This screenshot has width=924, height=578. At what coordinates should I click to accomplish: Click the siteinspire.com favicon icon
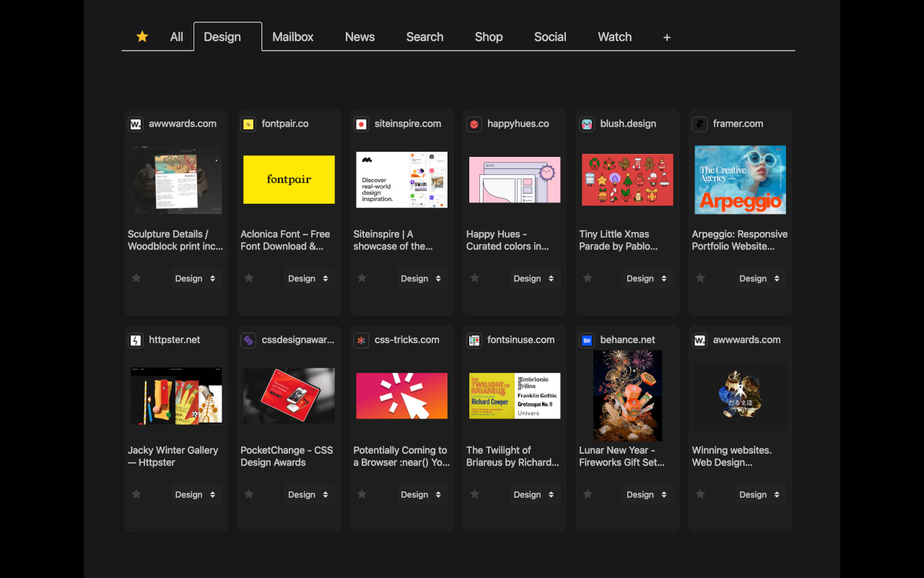[362, 124]
